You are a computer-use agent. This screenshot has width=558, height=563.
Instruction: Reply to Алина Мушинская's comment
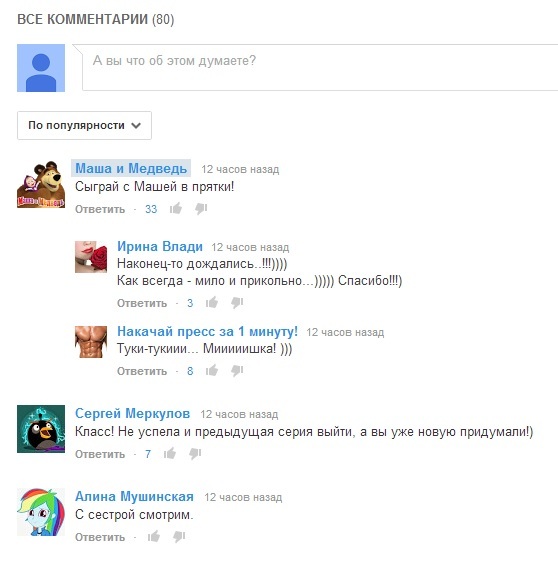pyautogui.click(x=100, y=538)
